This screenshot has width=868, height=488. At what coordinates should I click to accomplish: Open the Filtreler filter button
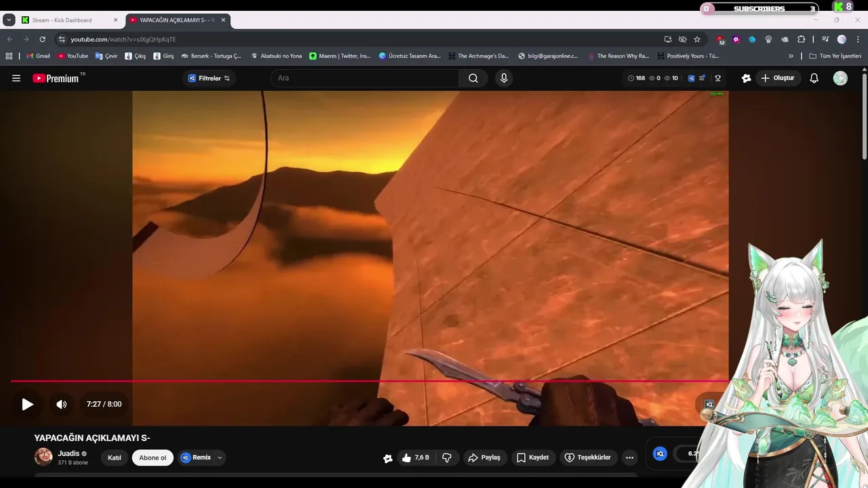(209, 78)
